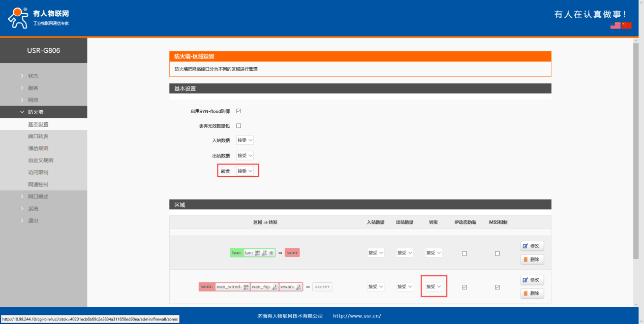
Task: Open the 转发 dropdown in basic settings
Action: (x=244, y=171)
